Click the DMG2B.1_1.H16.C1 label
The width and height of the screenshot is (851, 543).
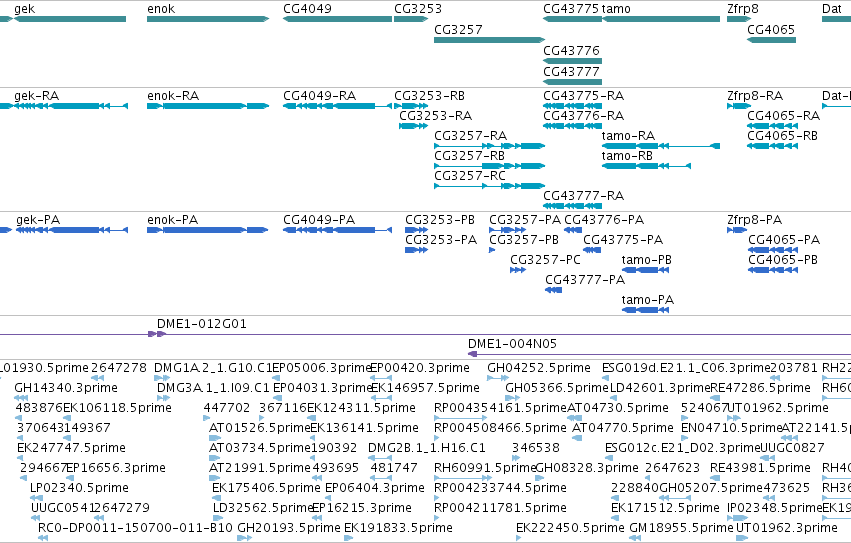(x=427, y=448)
